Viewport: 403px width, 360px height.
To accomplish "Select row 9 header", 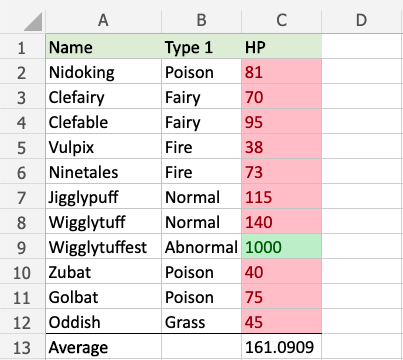I will [x=22, y=247].
